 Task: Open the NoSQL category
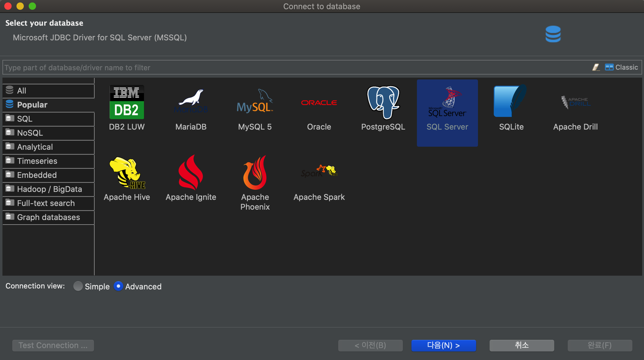coord(30,133)
